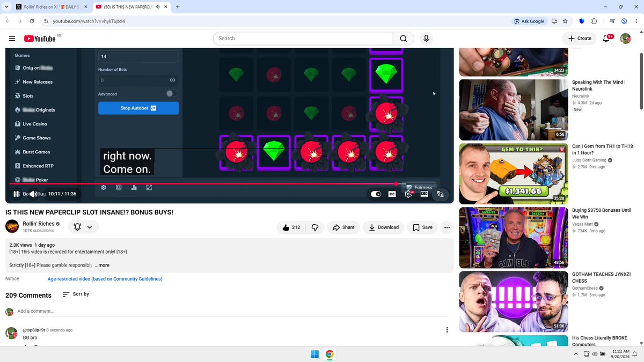Toggle closed captions on the player
This screenshot has width=644, height=362.
pos(392,194)
